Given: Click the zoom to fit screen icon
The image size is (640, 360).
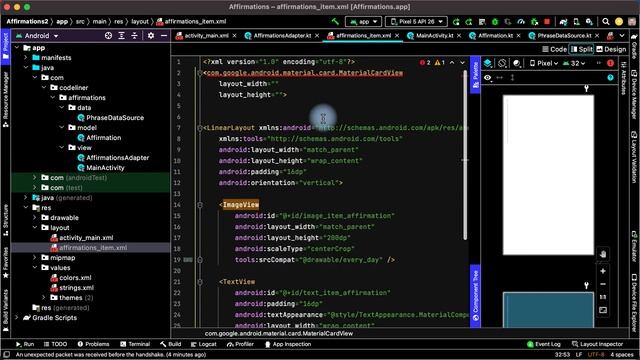Looking at the screenshot, I should coord(603,310).
